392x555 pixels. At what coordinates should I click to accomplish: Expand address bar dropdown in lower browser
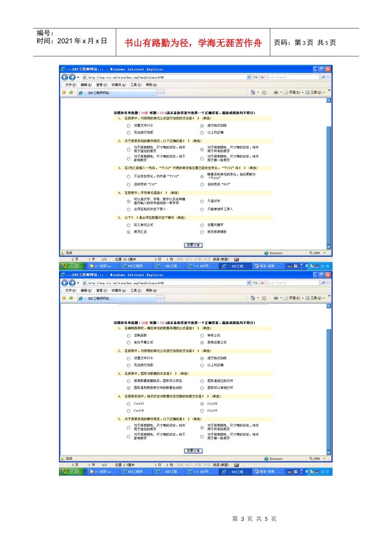pos(249,283)
